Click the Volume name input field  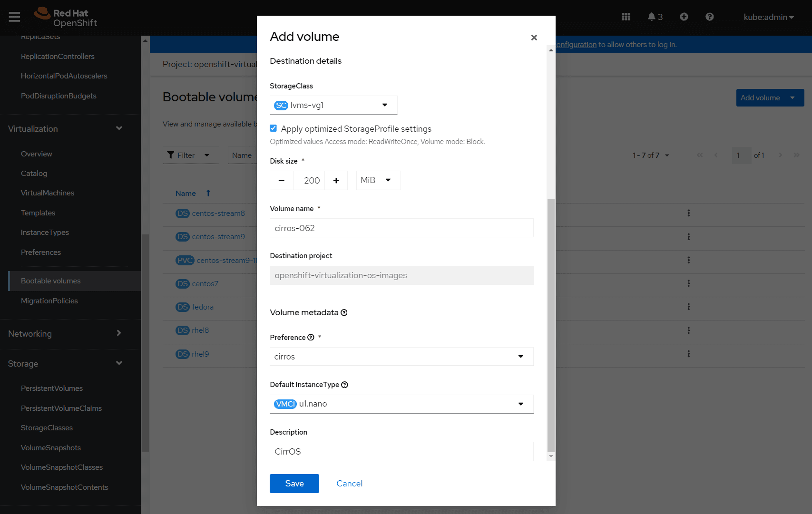(401, 228)
